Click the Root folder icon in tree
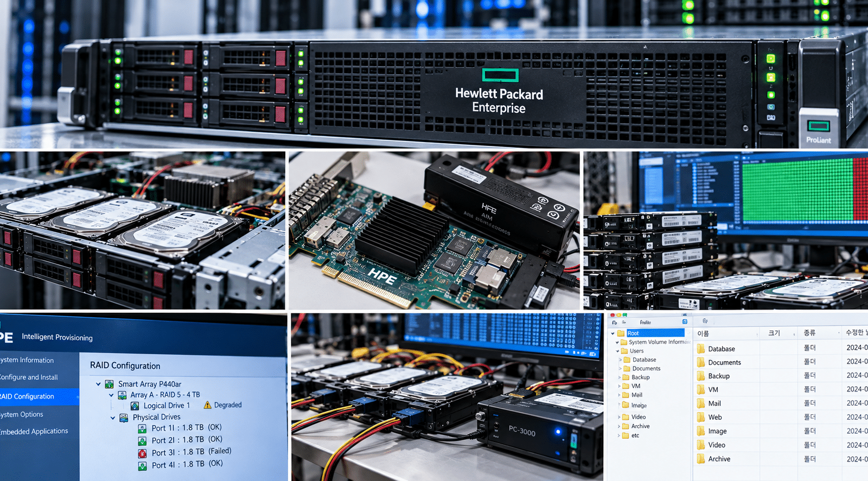The height and width of the screenshot is (481, 868). pyautogui.click(x=621, y=334)
